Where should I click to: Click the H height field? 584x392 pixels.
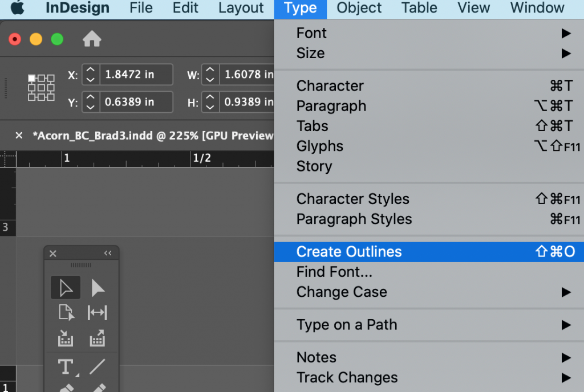pyautogui.click(x=248, y=102)
